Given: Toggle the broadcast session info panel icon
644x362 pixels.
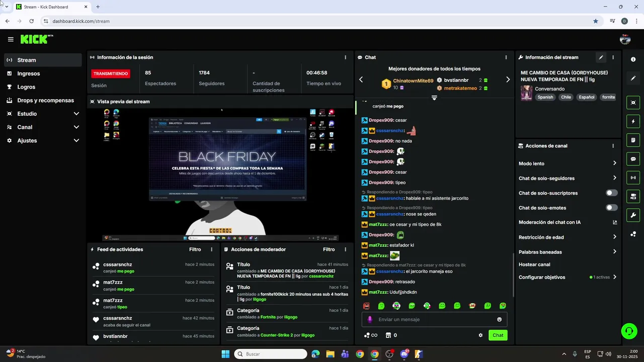Looking at the screenshot, I should tap(633, 177).
